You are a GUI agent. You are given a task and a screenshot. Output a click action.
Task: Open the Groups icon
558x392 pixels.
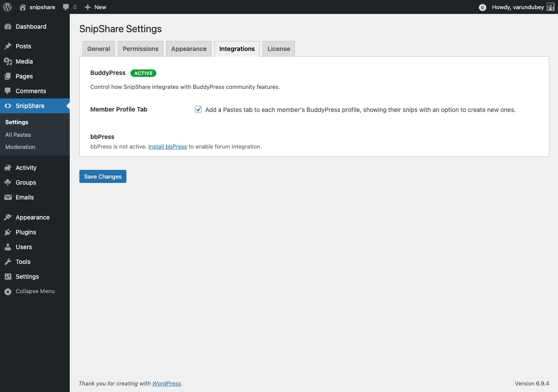point(8,182)
